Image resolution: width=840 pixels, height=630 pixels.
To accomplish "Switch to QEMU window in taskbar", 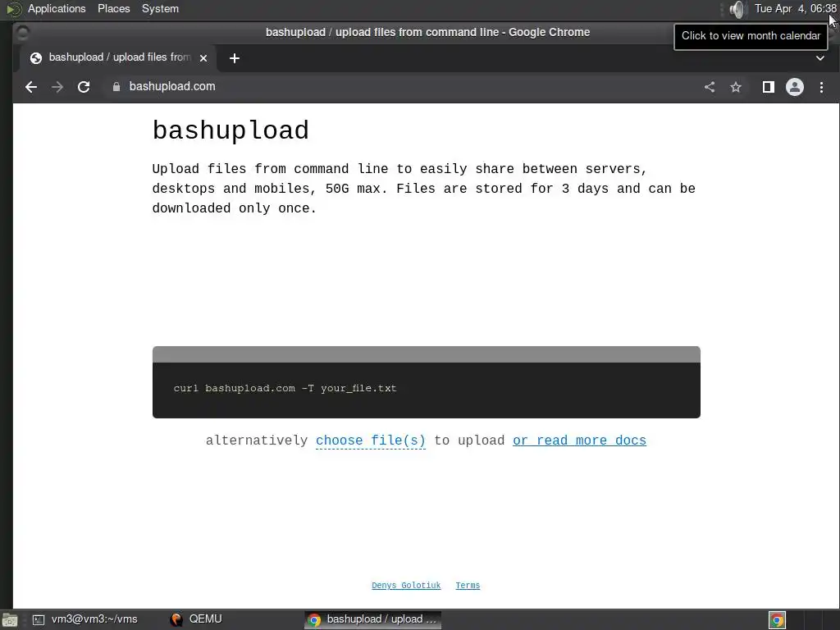I will coord(196,619).
